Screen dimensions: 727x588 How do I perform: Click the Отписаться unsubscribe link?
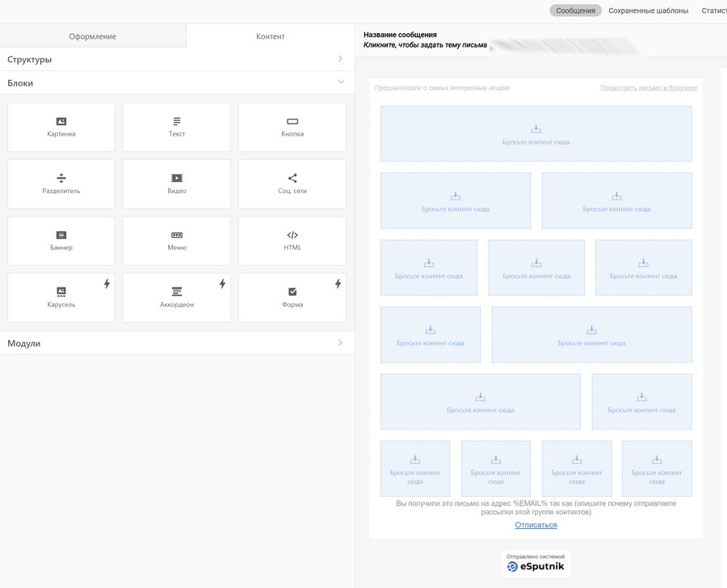[536, 525]
